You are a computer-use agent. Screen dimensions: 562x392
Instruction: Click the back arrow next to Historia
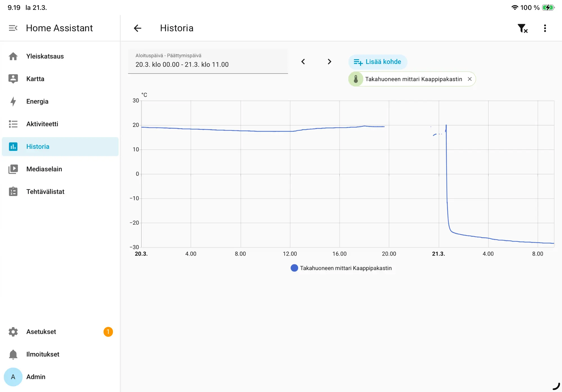[x=137, y=28]
